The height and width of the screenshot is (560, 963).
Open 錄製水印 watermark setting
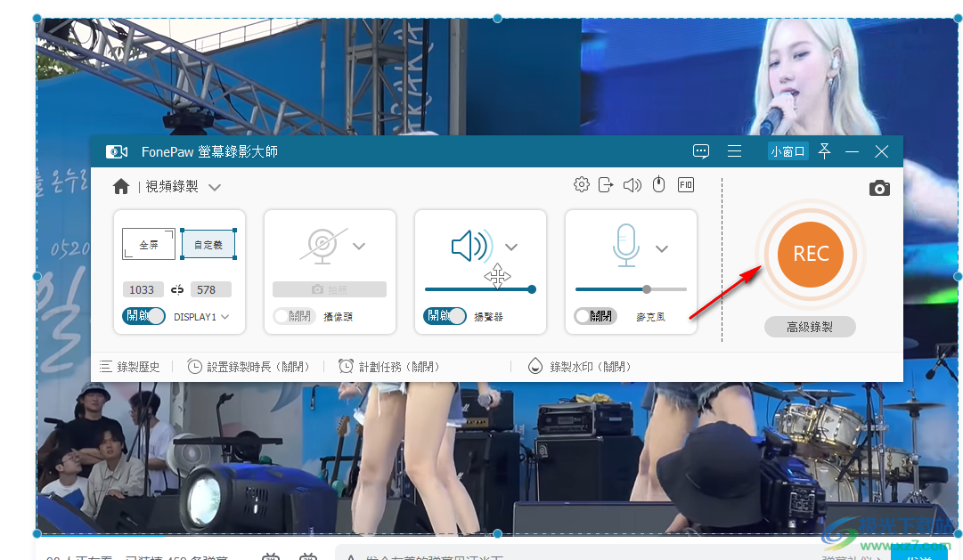coord(580,367)
